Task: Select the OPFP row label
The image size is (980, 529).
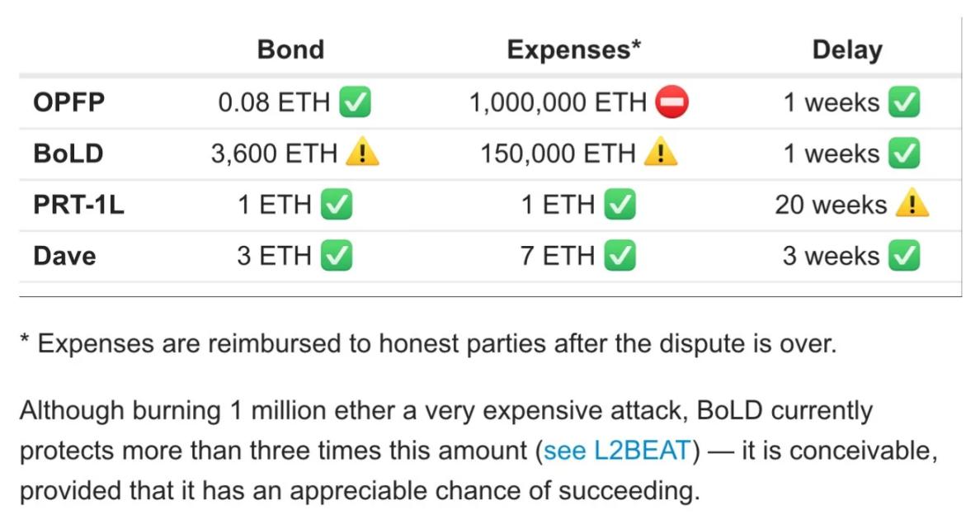Action: coord(69,103)
